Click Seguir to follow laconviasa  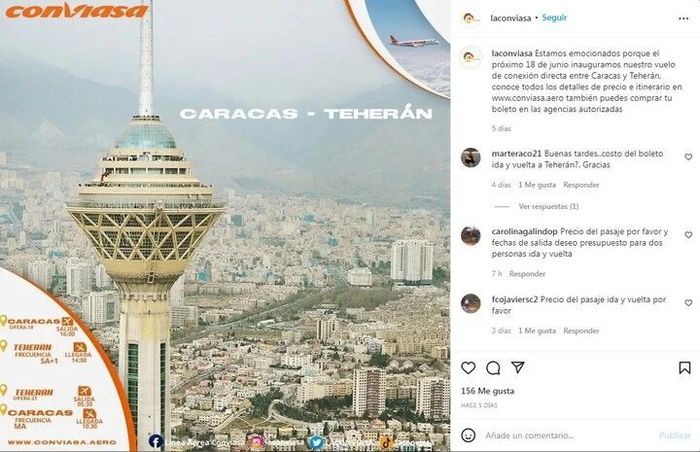[x=554, y=17]
